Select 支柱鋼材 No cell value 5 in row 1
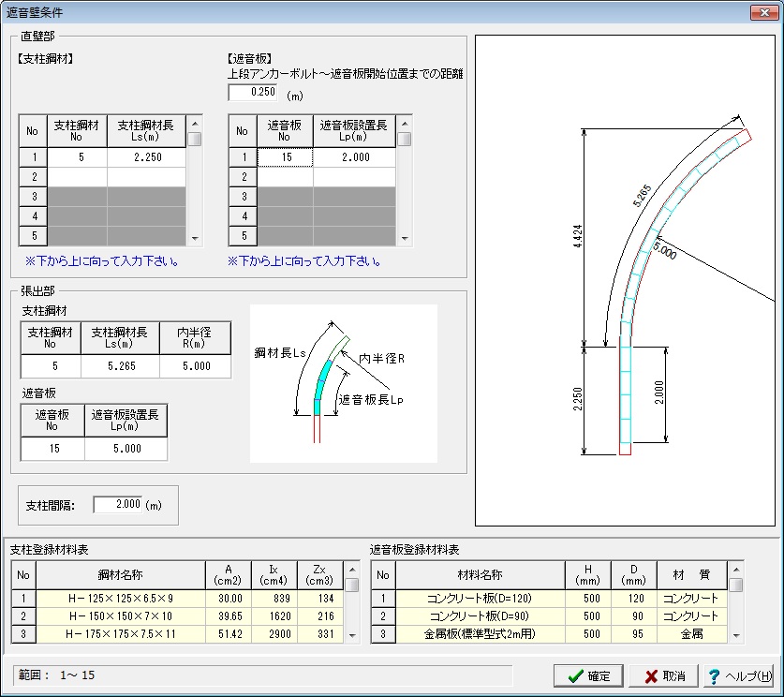Screen dimensions: 784x697 [x=77, y=157]
